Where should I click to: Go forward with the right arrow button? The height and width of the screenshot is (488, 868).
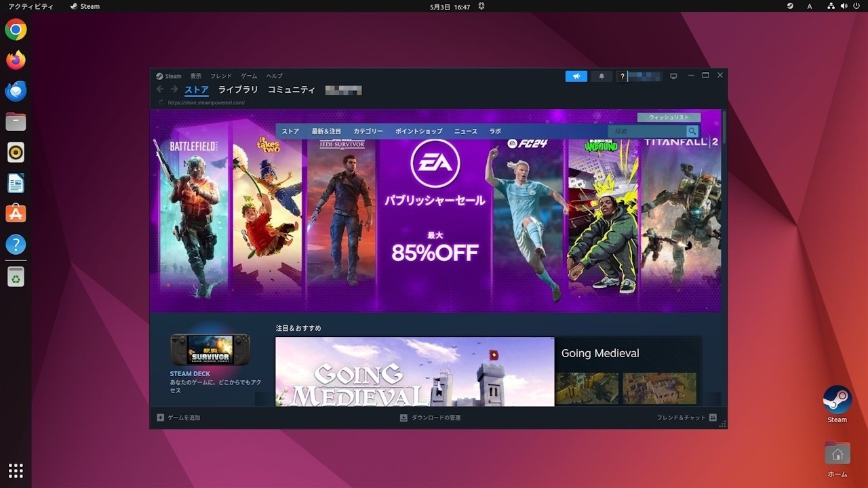point(174,89)
